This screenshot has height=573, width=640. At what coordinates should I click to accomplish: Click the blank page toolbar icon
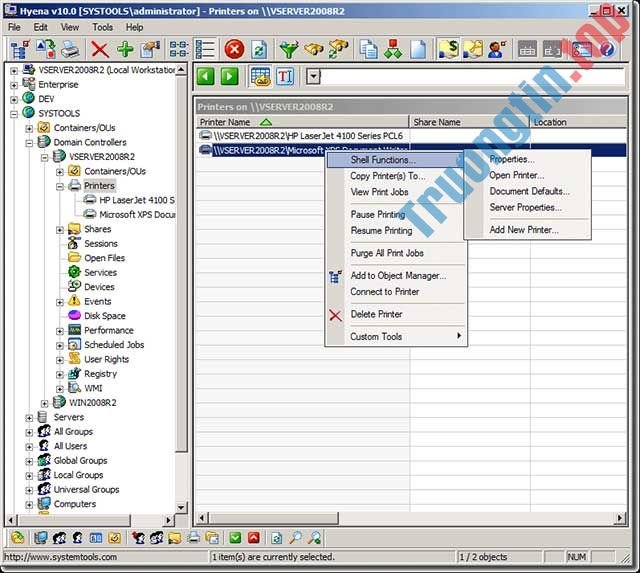(418, 50)
